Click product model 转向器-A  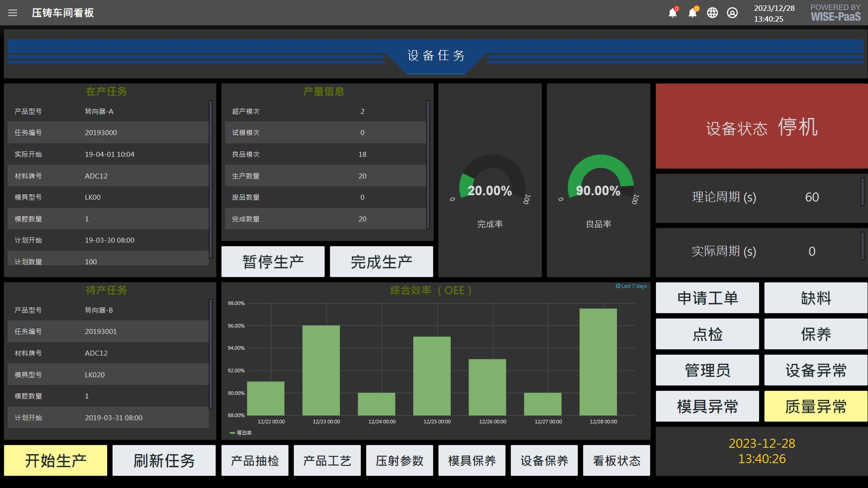pos(99,111)
